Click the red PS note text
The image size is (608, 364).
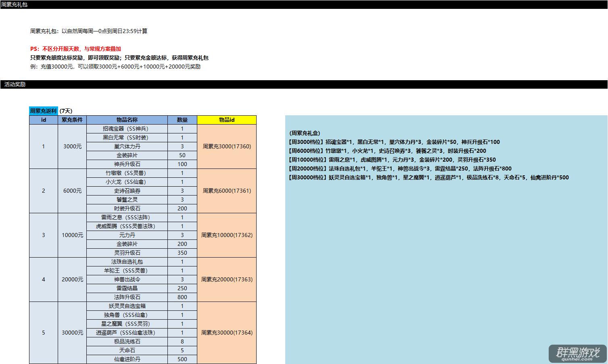click(x=75, y=49)
